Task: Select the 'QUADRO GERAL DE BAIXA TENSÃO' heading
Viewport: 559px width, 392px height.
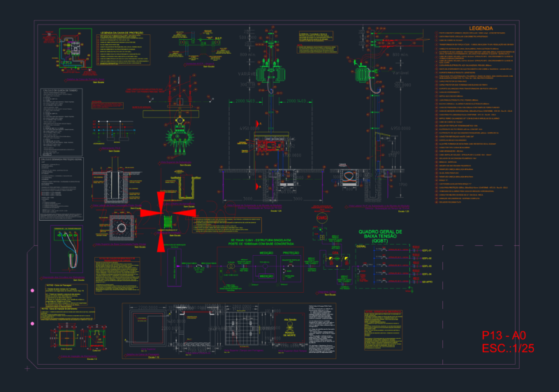Action: (380, 236)
